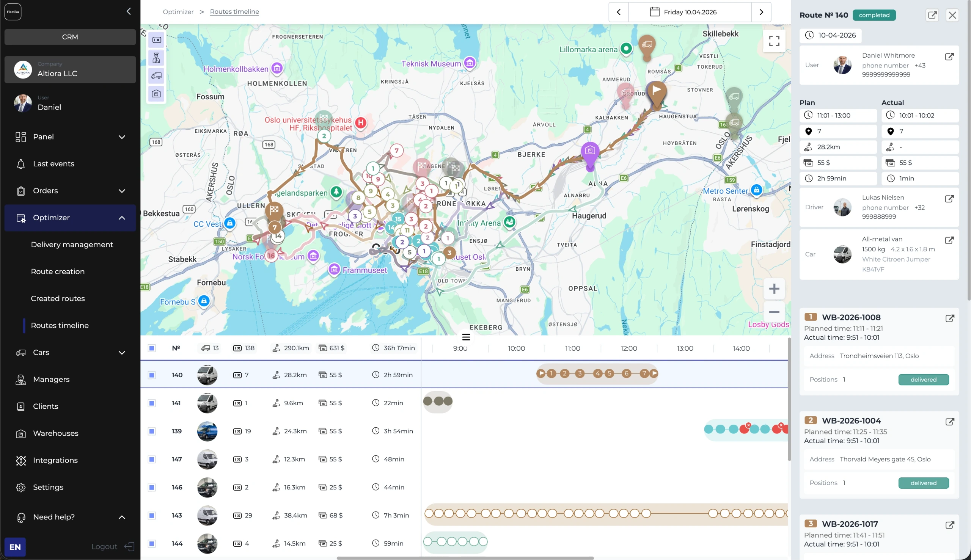The image size is (971, 560).
Task: Click the horizontal timeline scrollbar
Action: [x=465, y=558]
